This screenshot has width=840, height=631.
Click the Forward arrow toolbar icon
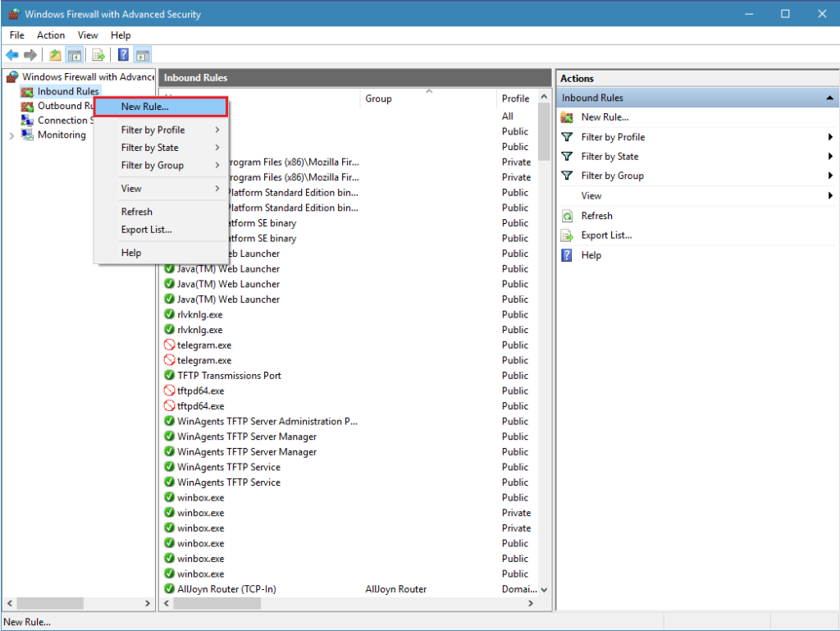[x=30, y=55]
